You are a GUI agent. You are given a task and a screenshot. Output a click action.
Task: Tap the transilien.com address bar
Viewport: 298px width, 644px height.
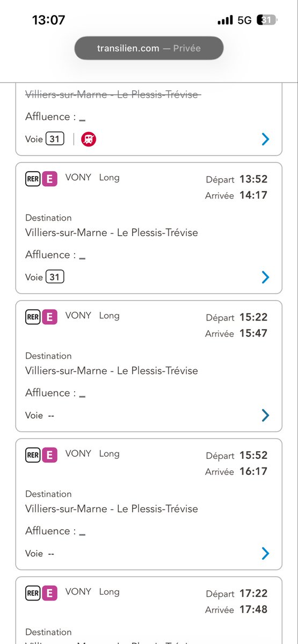(x=149, y=48)
